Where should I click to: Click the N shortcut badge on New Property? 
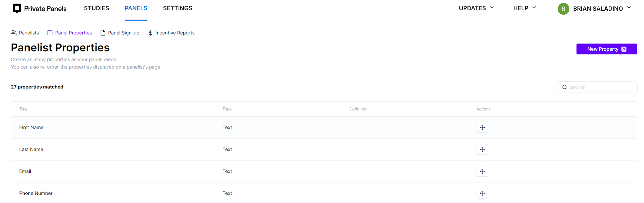tap(624, 49)
